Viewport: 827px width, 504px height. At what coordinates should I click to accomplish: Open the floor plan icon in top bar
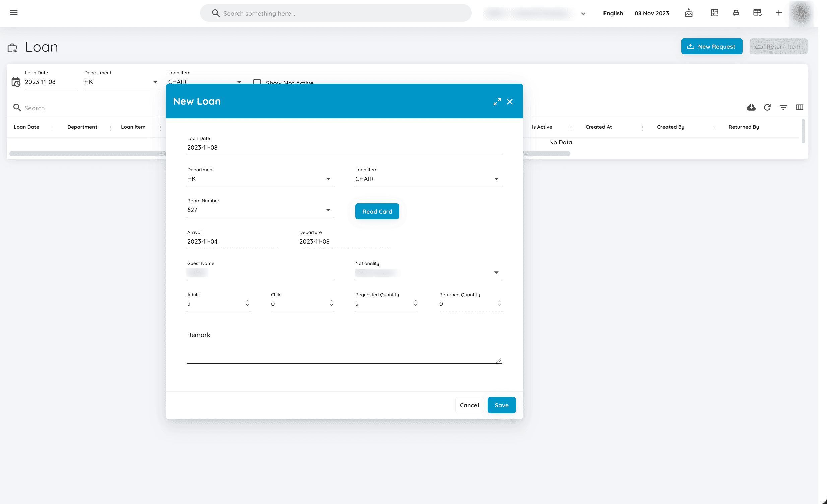click(714, 13)
